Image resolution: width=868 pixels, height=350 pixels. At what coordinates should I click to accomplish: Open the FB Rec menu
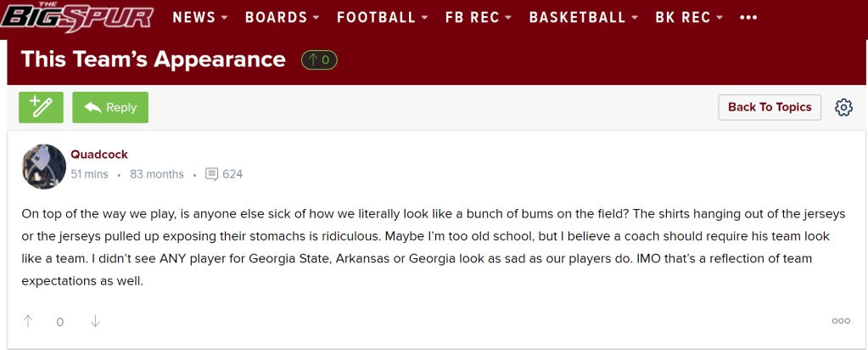click(478, 17)
